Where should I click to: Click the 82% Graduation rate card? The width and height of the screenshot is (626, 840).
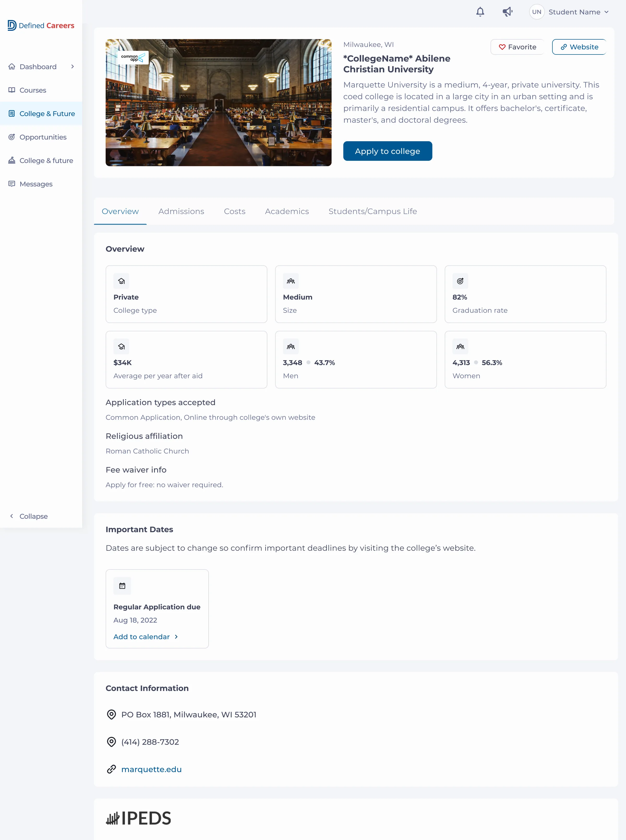pos(525,294)
